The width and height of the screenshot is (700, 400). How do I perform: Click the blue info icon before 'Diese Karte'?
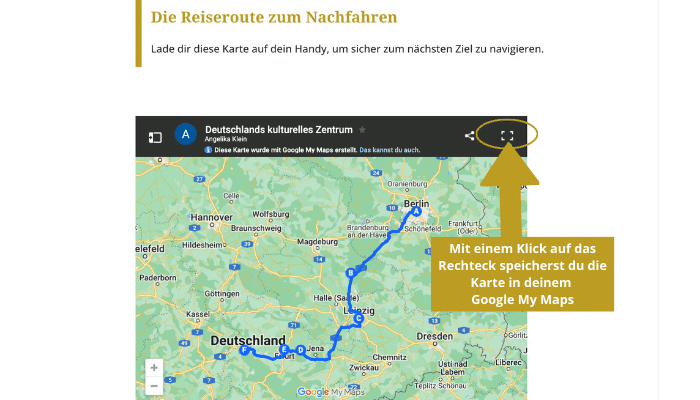point(208,150)
